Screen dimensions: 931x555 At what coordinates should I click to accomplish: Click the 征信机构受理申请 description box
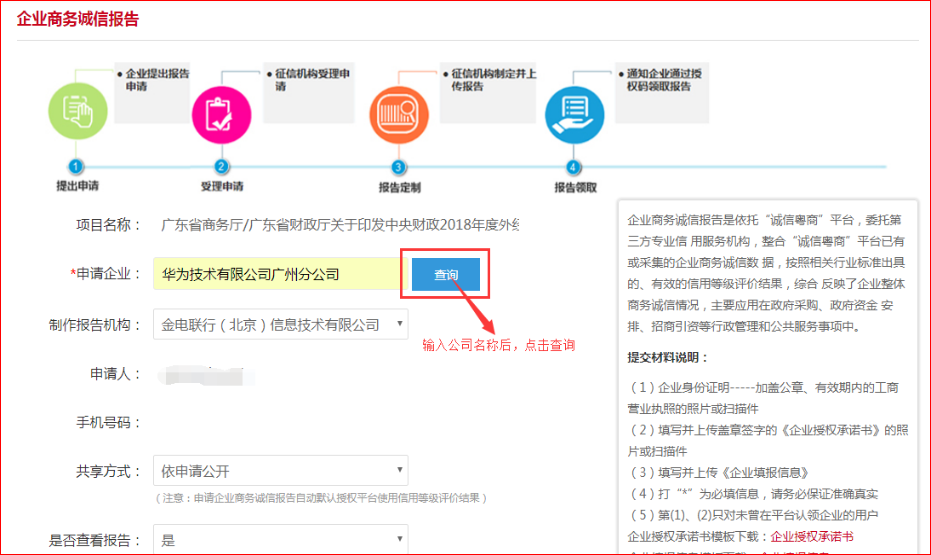309,93
